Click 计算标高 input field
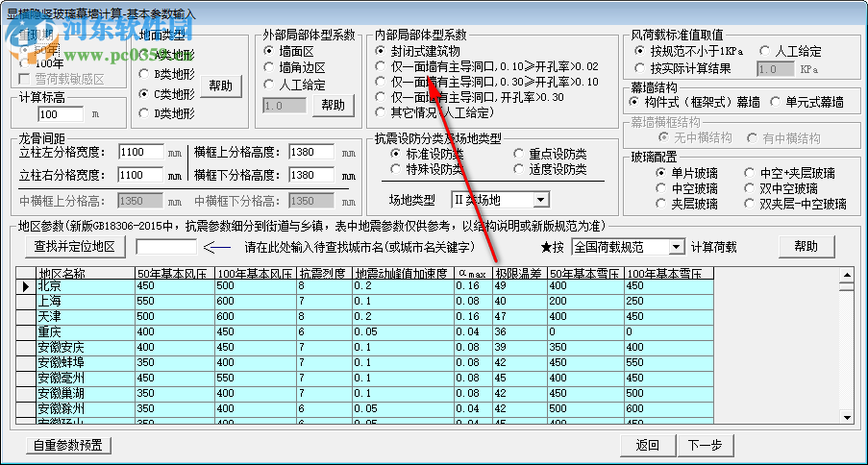Screen dimensions: 868x465 [61, 114]
